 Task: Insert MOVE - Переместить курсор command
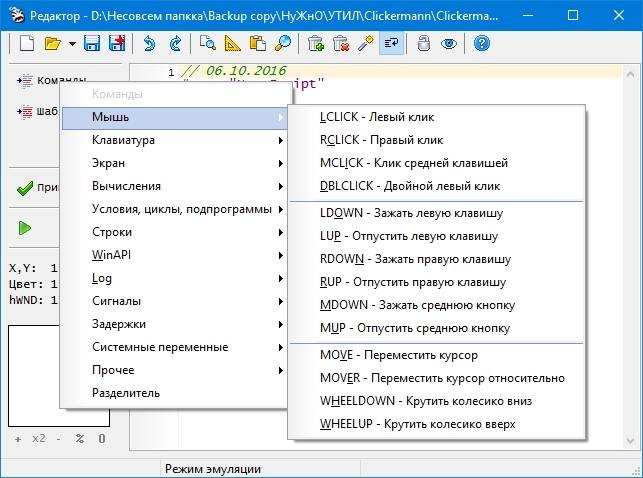(437, 355)
